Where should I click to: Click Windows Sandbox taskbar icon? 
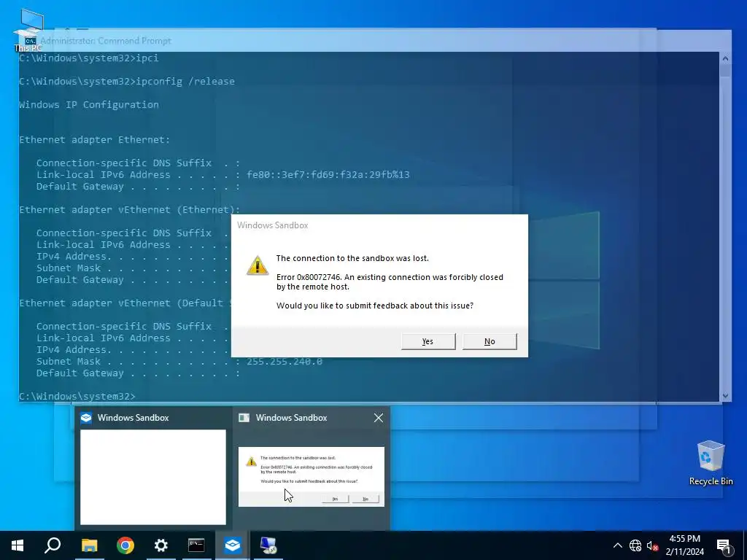pyautogui.click(x=232, y=545)
